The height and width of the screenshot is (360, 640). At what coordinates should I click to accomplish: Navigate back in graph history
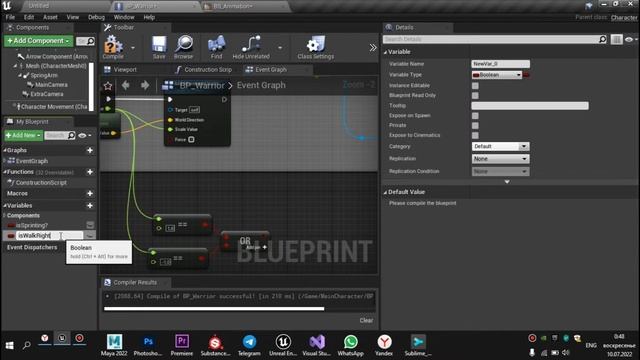click(126, 85)
